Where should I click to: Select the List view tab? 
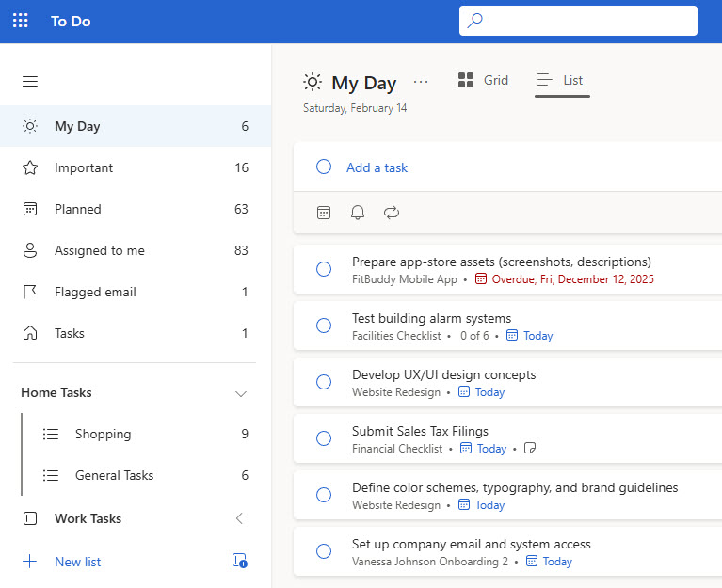coord(562,81)
